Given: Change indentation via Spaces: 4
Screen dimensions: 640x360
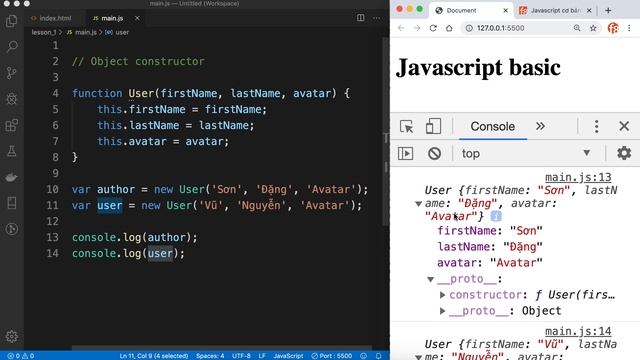Looking at the screenshot, I should [x=210, y=356].
